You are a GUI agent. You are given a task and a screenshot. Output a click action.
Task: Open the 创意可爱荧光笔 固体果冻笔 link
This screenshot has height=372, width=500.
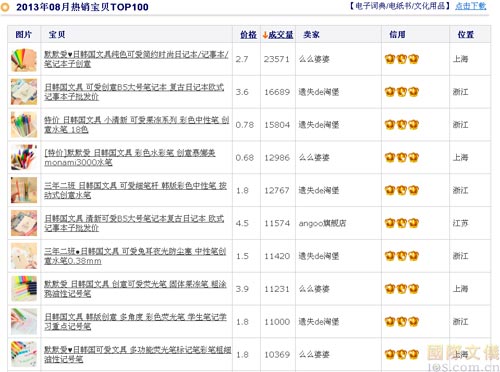135,288
